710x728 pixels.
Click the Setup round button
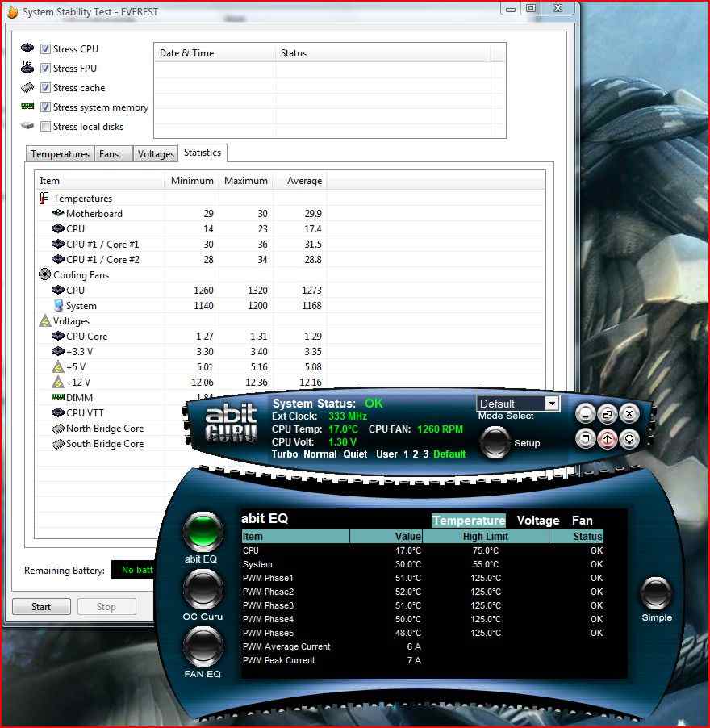pos(495,442)
